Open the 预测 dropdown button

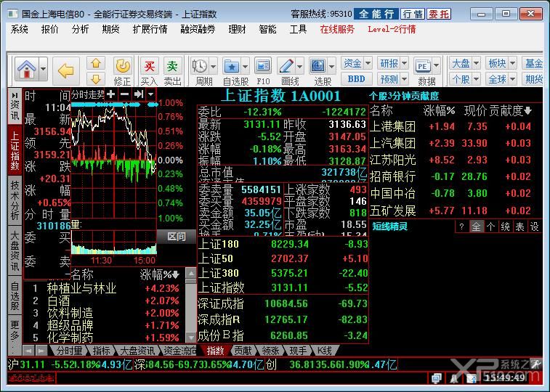pos(394,79)
